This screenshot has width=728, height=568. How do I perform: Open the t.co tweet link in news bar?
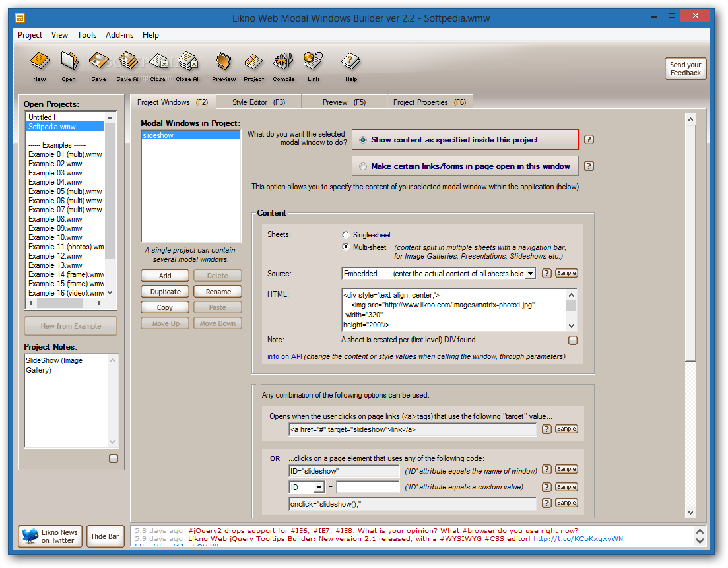pos(578,539)
